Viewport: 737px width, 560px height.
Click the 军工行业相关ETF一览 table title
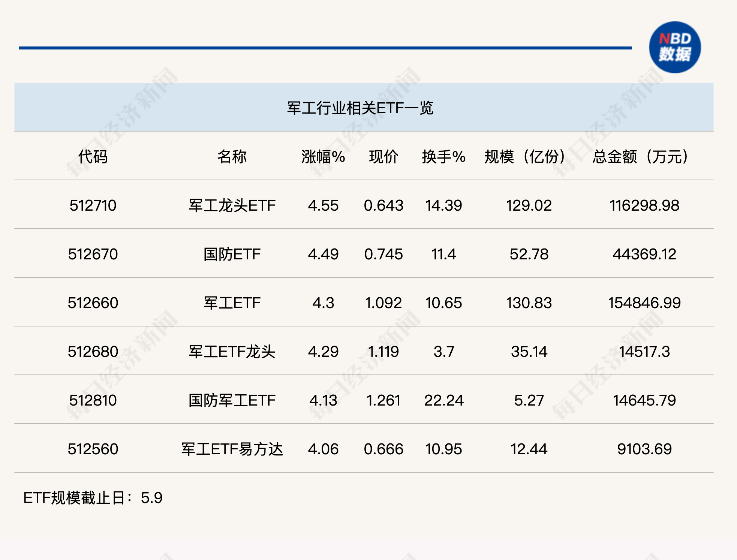(360, 108)
